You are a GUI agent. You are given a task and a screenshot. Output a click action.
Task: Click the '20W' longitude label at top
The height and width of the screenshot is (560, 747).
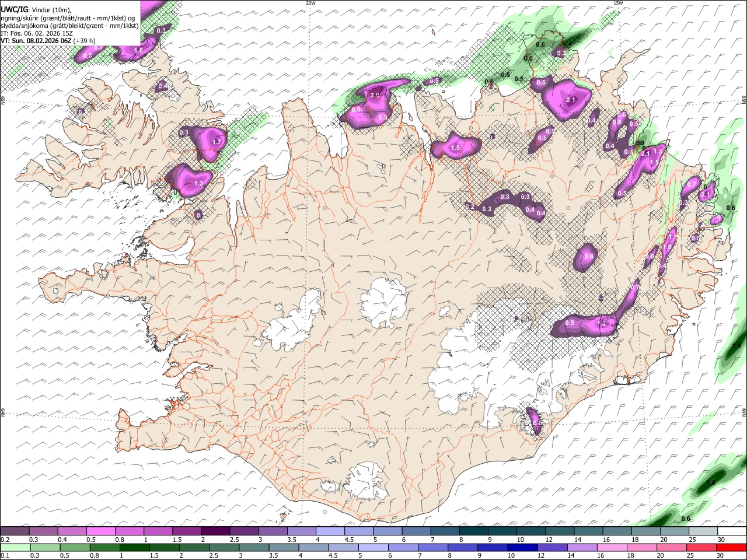point(310,3)
